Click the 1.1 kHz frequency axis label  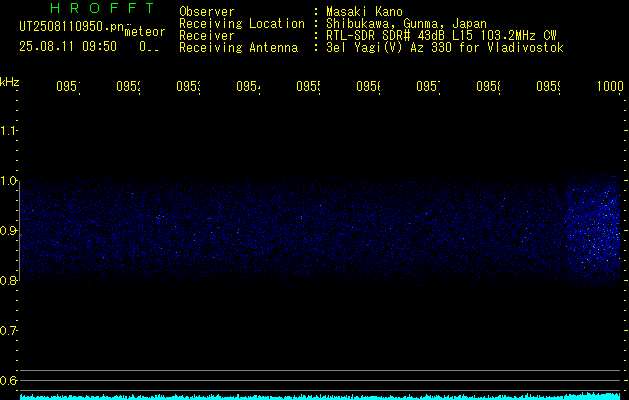(8, 131)
